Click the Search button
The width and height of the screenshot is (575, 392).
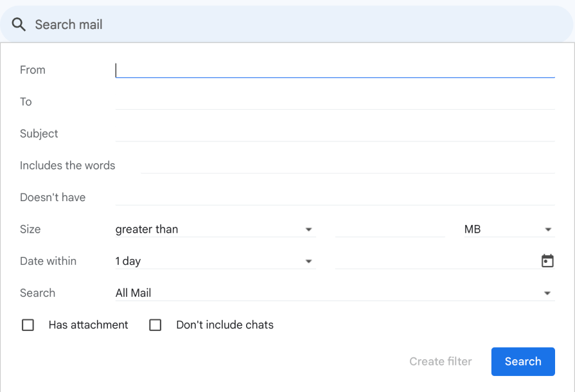[x=522, y=361]
